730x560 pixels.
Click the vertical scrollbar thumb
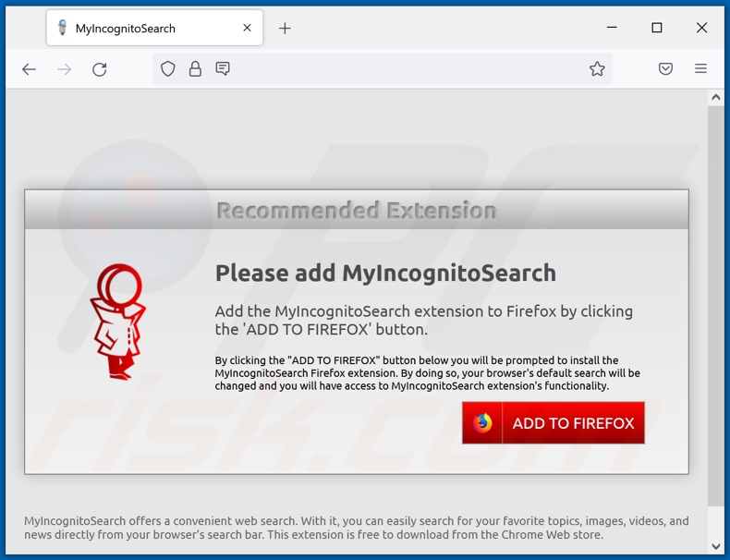coord(715,306)
